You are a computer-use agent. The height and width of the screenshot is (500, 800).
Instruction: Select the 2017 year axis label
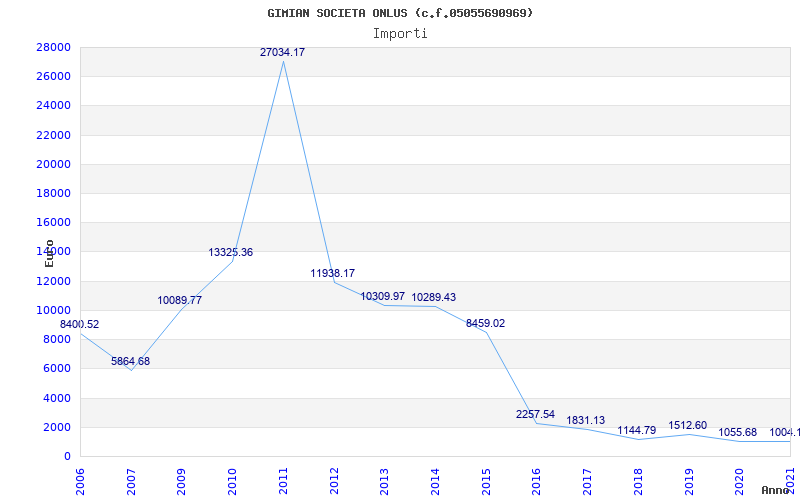pos(587,481)
